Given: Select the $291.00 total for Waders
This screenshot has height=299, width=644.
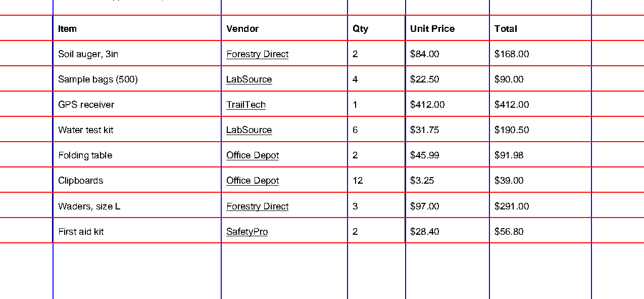Looking at the screenshot, I should click(x=540, y=205).
